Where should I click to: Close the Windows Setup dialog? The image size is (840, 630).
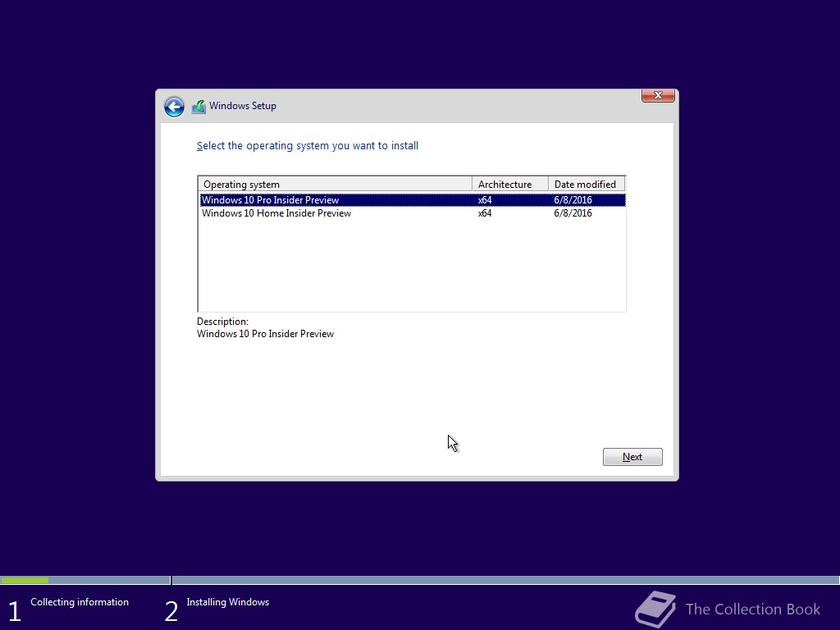tap(658, 95)
